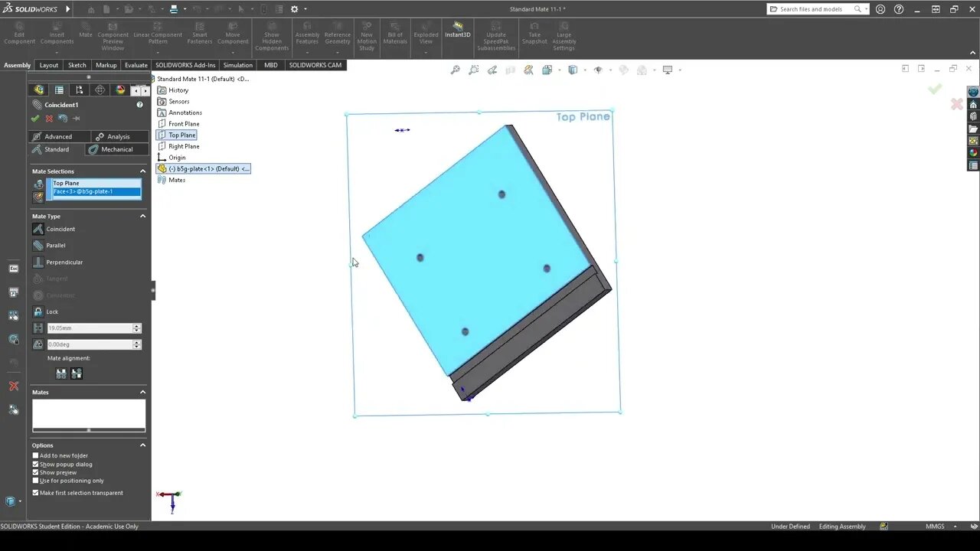980x551 pixels.
Task: Toggle Add to new folder checkbox
Action: 35,455
